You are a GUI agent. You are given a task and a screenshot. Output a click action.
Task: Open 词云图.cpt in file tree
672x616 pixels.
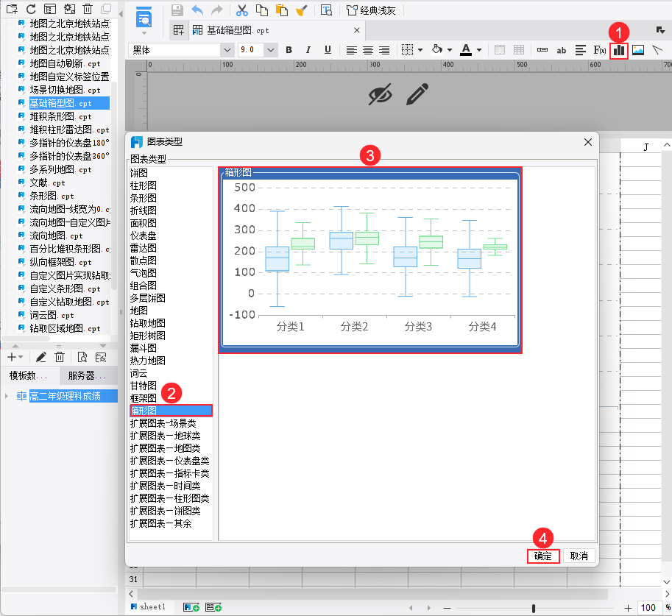pos(52,315)
